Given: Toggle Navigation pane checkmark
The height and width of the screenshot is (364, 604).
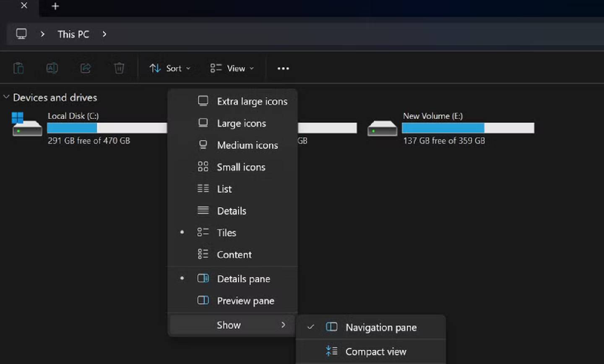Looking at the screenshot, I should [371, 327].
